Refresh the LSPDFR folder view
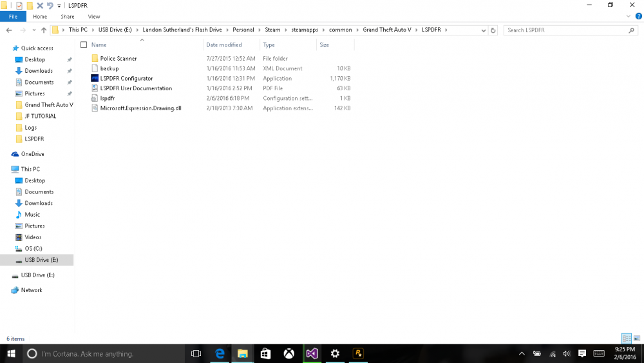Image resolution: width=644 pixels, height=363 pixels. click(493, 30)
